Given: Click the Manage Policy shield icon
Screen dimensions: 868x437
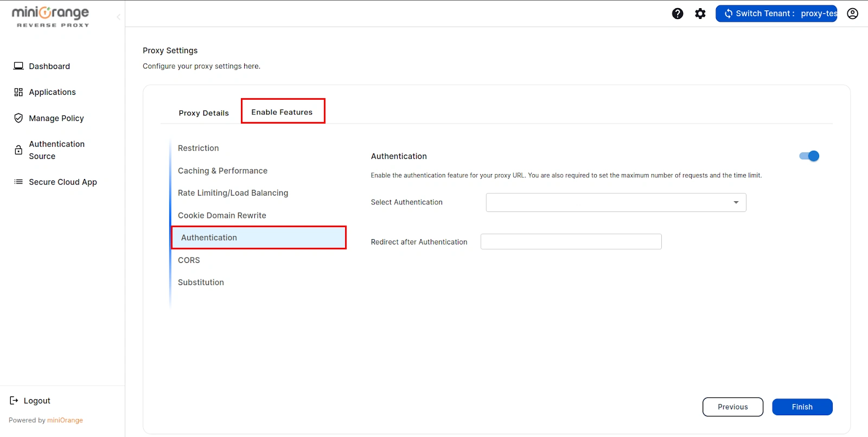Looking at the screenshot, I should click(18, 118).
